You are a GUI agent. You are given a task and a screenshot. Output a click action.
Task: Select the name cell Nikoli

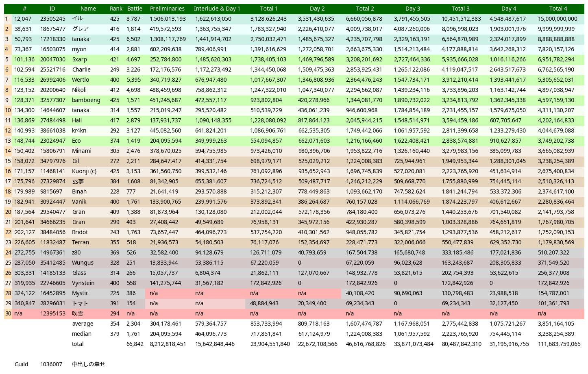[79, 90]
